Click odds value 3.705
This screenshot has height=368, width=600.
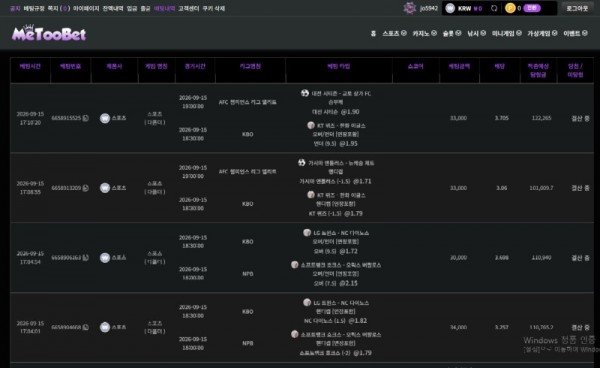coord(502,118)
